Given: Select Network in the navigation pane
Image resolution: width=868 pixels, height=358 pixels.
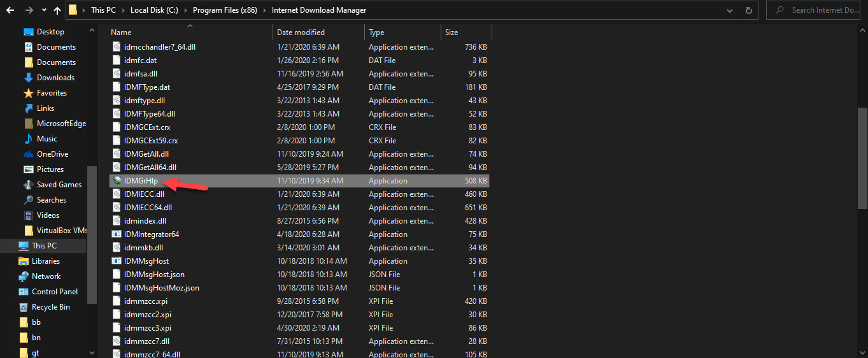Looking at the screenshot, I should coord(46,276).
